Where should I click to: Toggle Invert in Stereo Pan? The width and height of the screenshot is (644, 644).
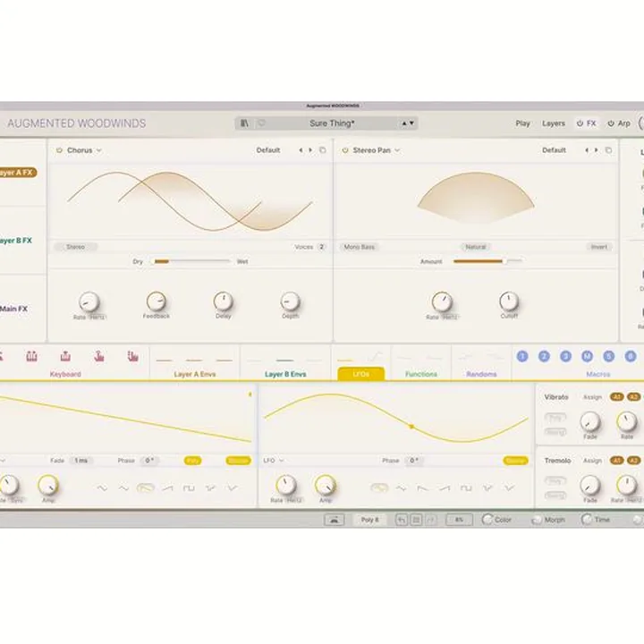[598, 247]
